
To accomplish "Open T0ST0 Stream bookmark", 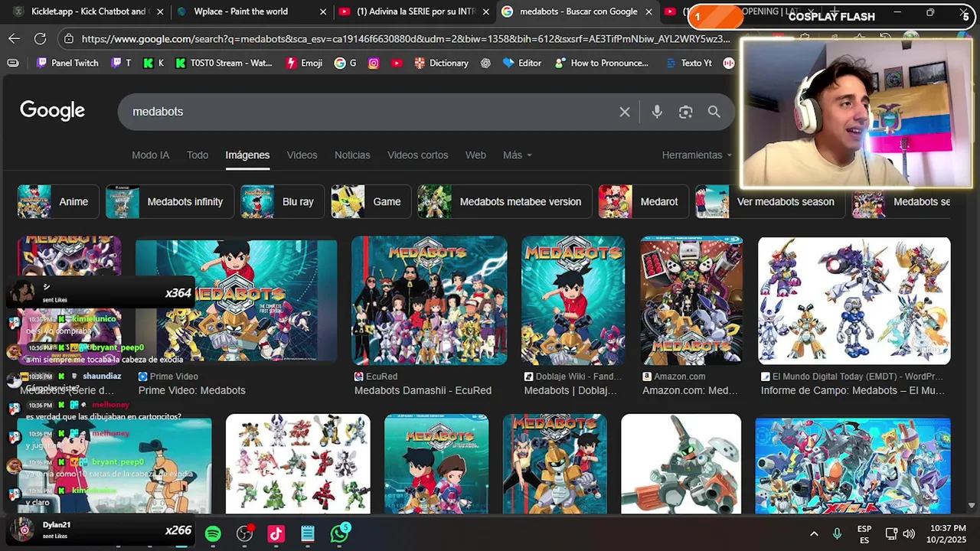I will (x=224, y=63).
